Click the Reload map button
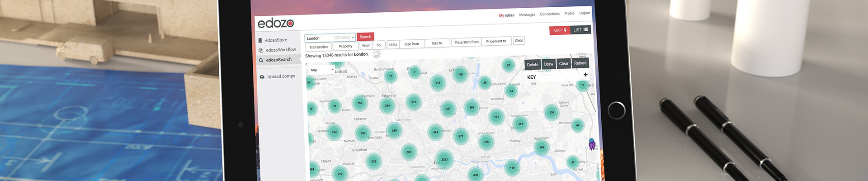 580,63
